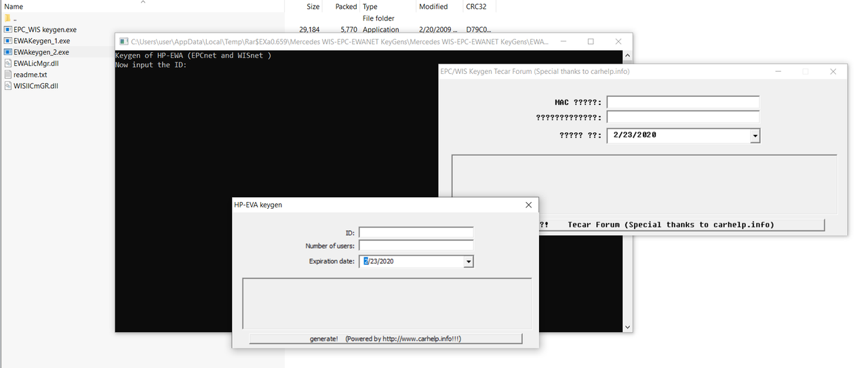Close the EPC/WIS Keygen window

[833, 71]
